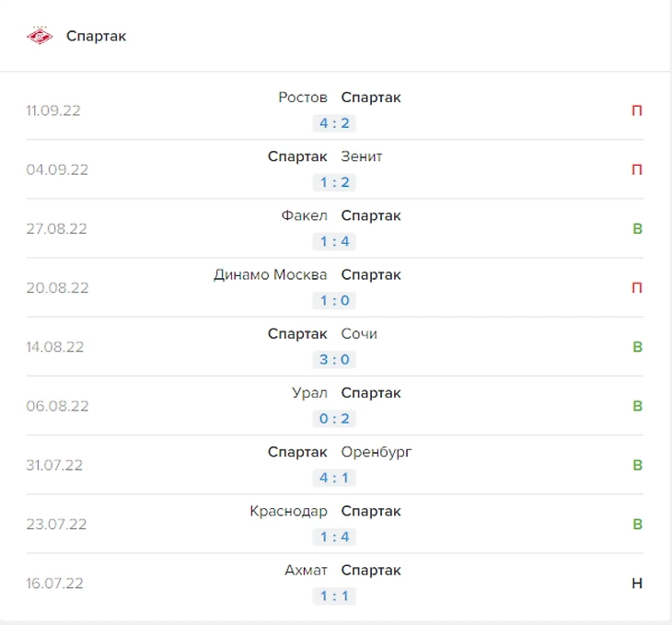Open the 0 : 2 Урал match score
This screenshot has height=625, width=672.
[x=334, y=419]
